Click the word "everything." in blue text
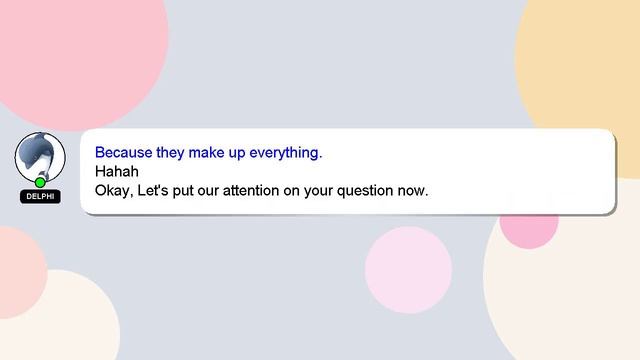This screenshot has width=640, height=360. point(286,153)
